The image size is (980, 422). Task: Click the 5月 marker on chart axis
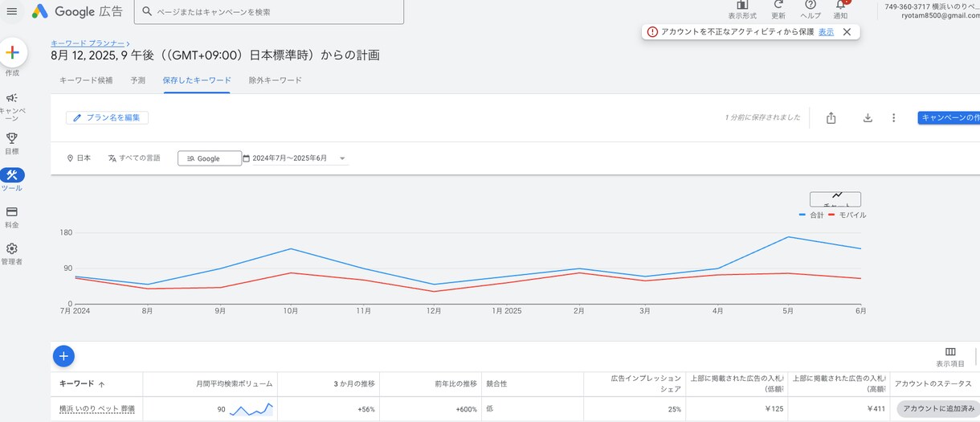788,310
